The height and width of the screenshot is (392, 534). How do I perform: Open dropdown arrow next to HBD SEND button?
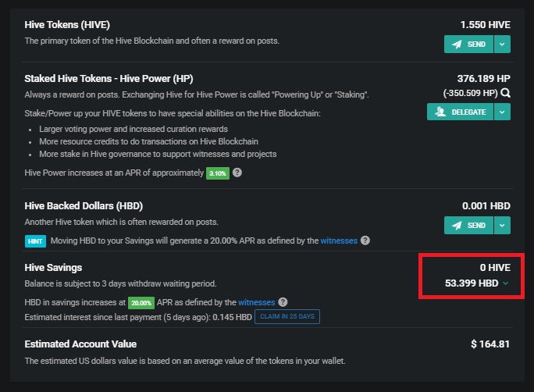[502, 226]
